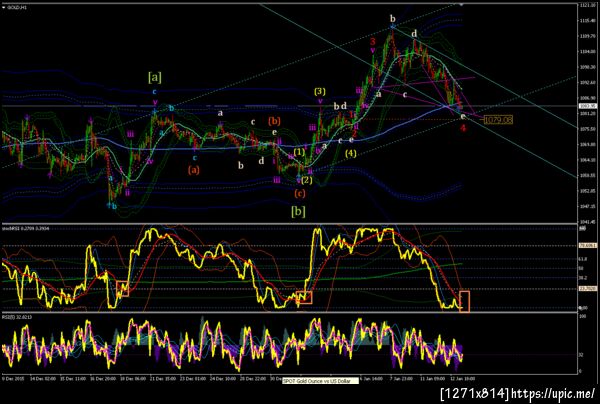Open the dropdown arrow beside GOLD,H1
This screenshot has height=404, width=600.
[x=3, y=7]
